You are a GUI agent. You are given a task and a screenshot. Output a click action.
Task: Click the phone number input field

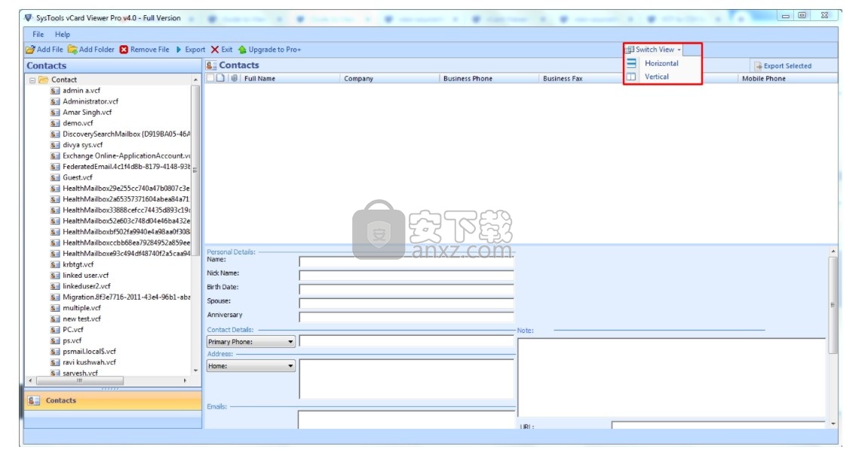pyautogui.click(x=406, y=341)
